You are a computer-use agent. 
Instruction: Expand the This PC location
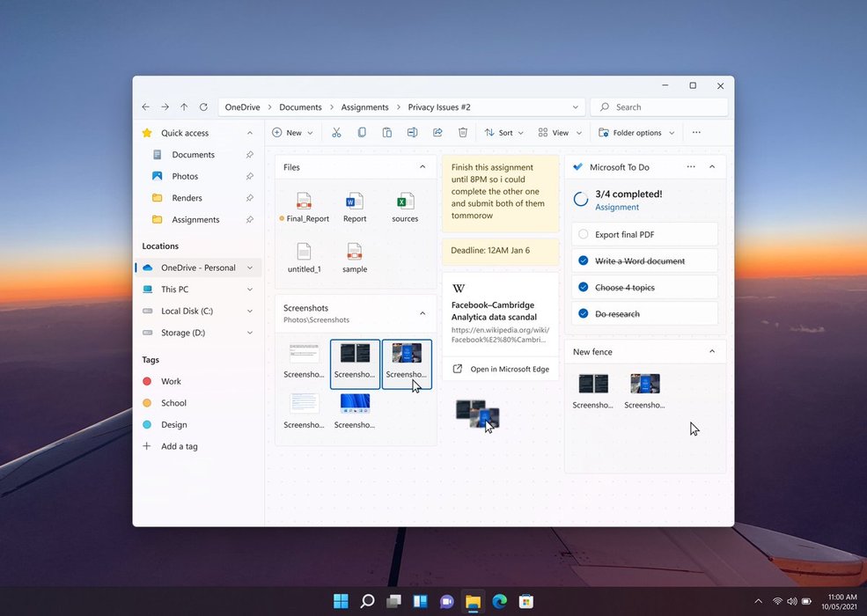[250, 290]
